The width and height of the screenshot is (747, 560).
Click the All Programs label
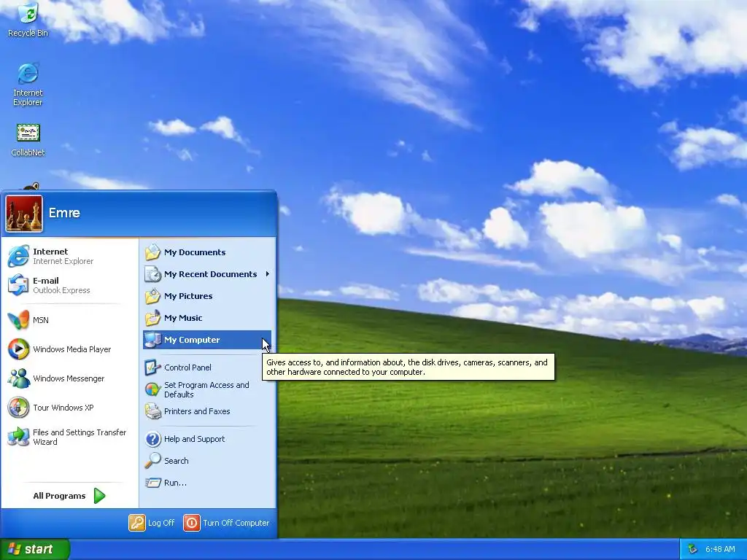tap(59, 496)
